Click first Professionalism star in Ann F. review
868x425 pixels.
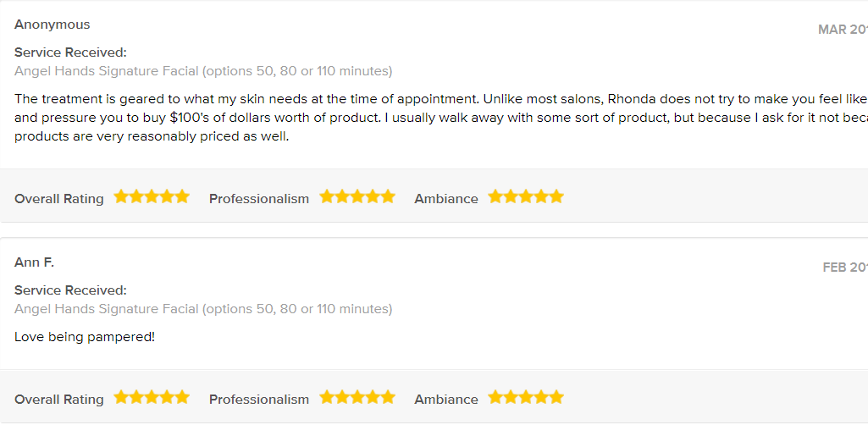[x=327, y=397]
